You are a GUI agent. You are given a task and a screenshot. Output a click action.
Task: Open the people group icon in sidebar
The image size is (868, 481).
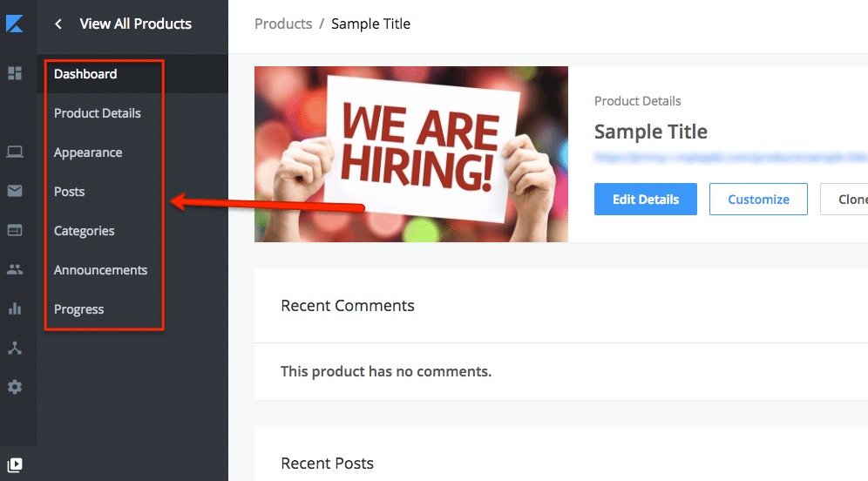[15, 269]
